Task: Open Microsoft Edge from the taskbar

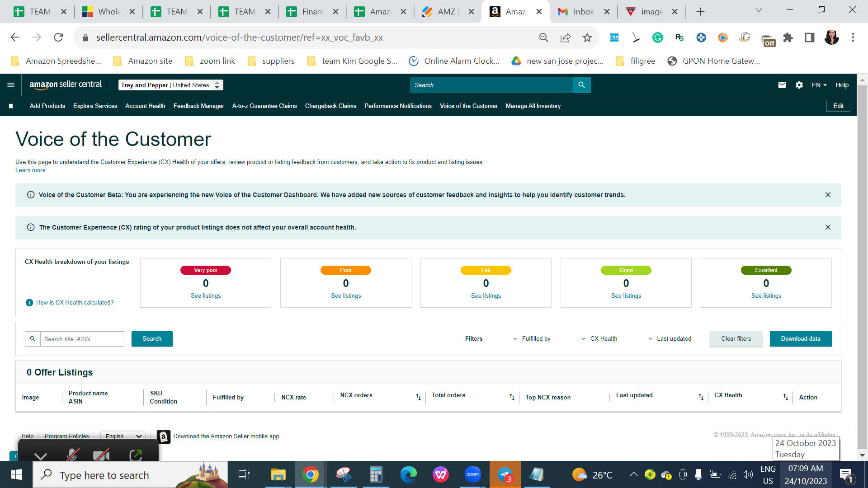Action: pos(408,474)
